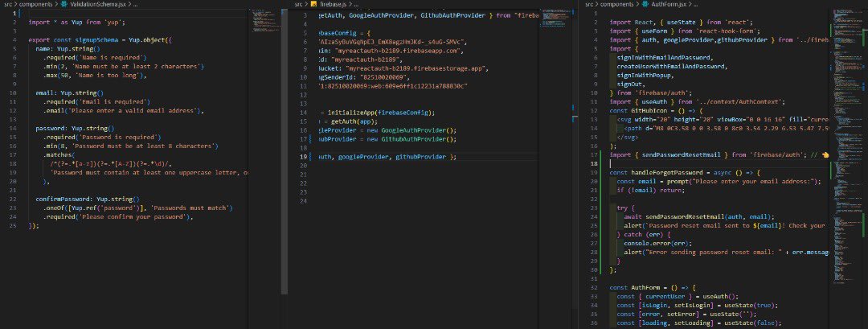Click line number 19 in firebase.js
868x329 pixels.
pyautogui.click(x=303, y=157)
